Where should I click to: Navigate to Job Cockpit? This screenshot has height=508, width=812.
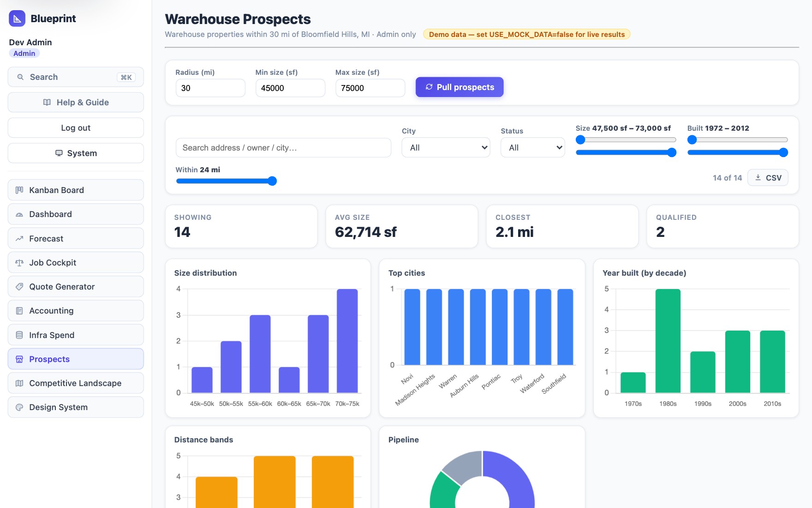coord(76,263)
